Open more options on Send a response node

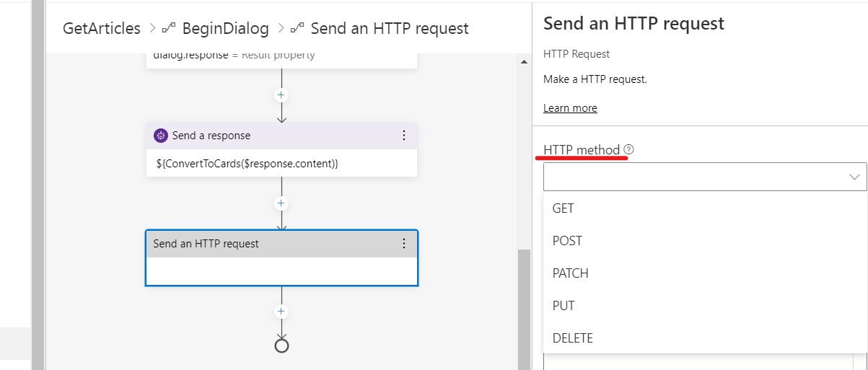pos(404,136)
